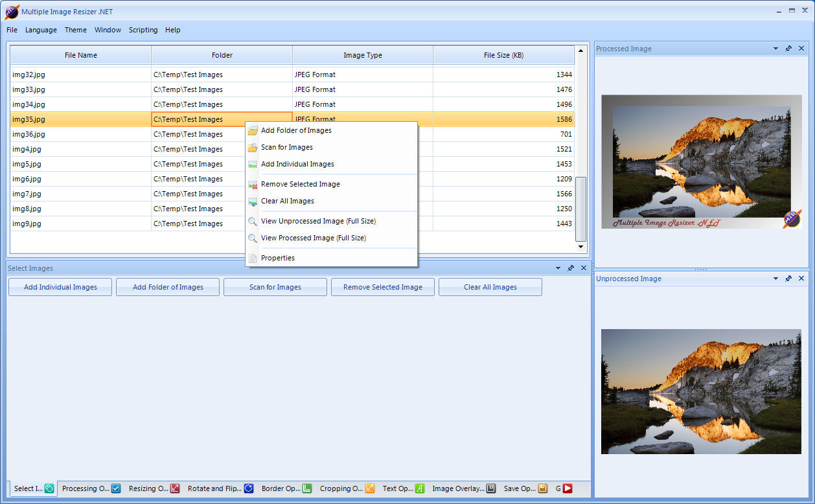Image resolution: width=815 pixels, height=504 pixels.
Task: Click the Text Options tab icon
Action: pos(420,488)
